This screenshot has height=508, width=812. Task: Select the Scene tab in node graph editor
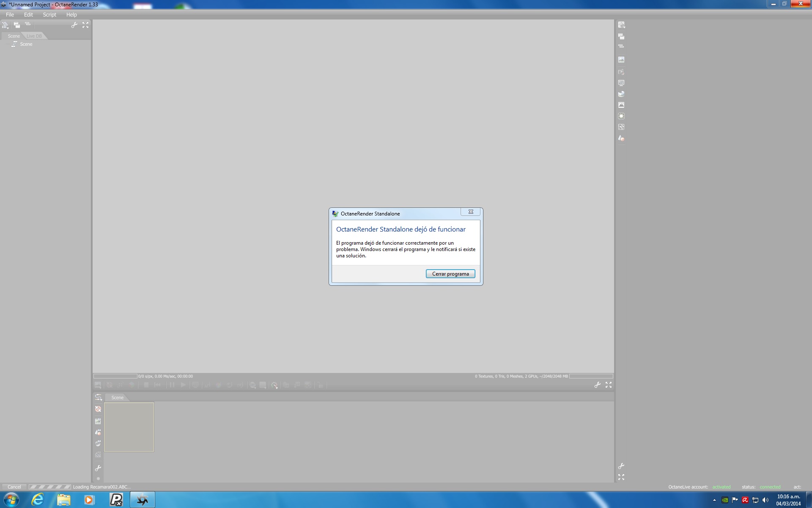[x=117, y=398]
